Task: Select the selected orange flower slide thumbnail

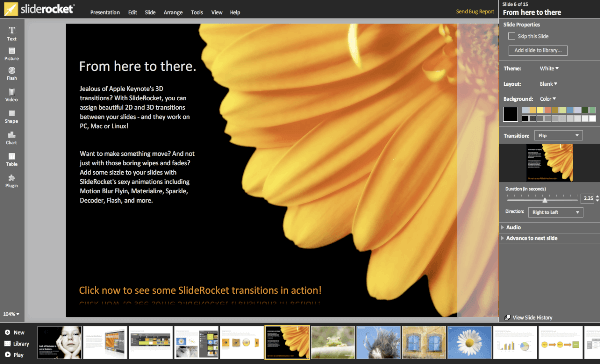Action: [287, 342]
